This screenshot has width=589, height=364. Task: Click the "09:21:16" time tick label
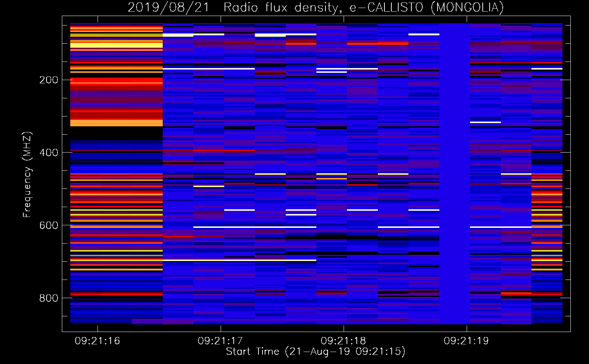pos(98,341)
